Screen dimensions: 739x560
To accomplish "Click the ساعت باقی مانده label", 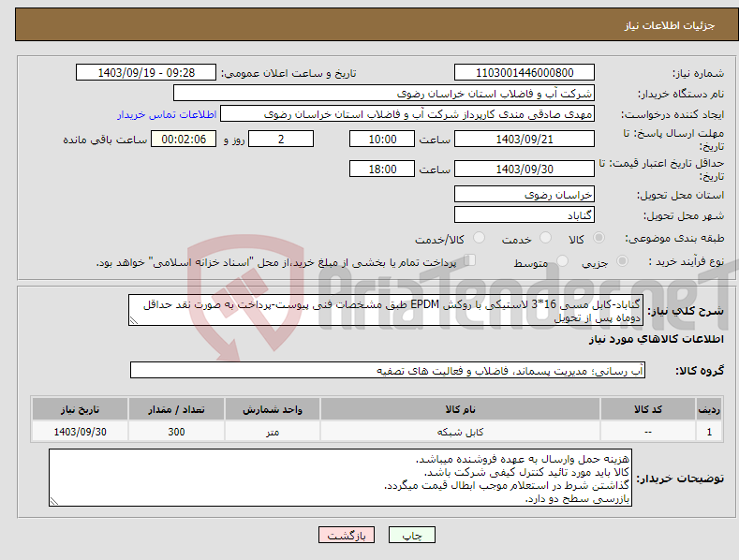I will coord(105,140).
